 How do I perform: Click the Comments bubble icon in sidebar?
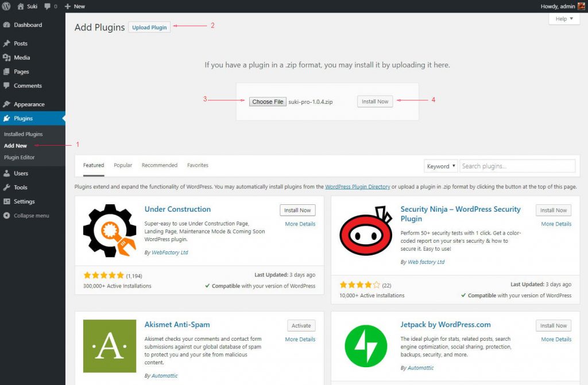[x=6, y=85]
